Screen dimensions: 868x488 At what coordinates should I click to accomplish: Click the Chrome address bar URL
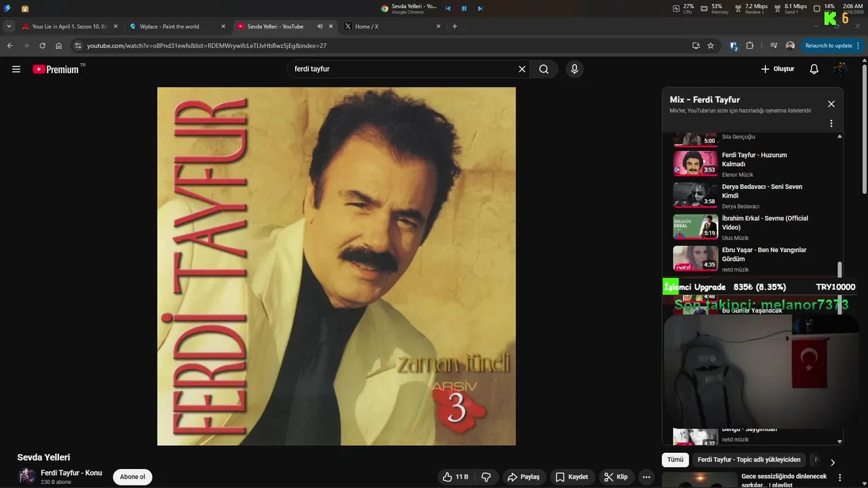207,45
